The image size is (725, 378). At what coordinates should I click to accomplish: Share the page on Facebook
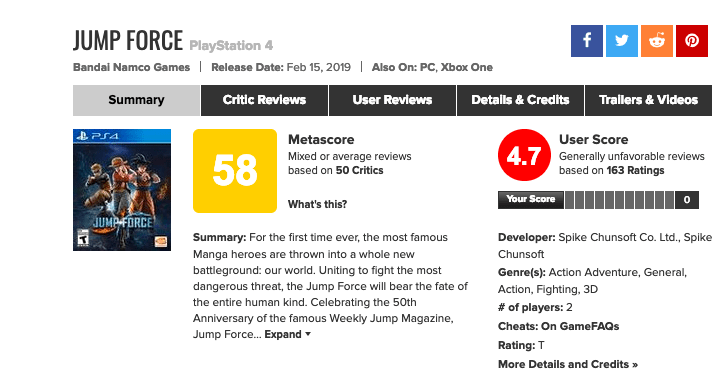point(587,41)
